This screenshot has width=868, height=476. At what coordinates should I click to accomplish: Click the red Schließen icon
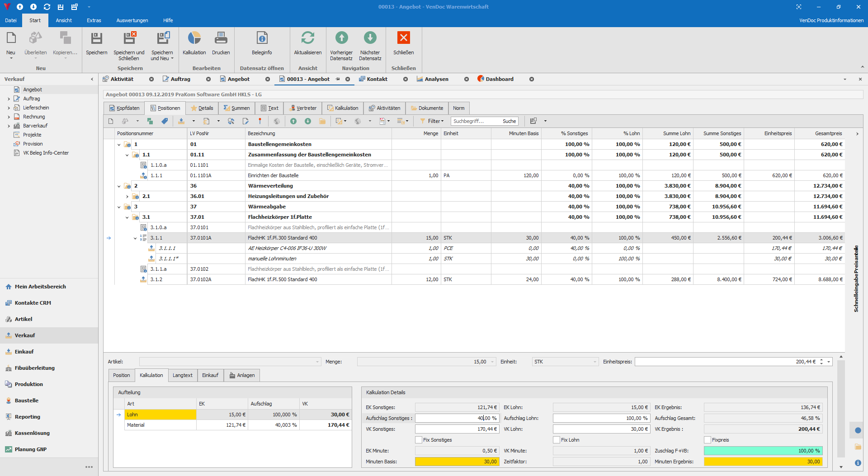coord(403,38)
